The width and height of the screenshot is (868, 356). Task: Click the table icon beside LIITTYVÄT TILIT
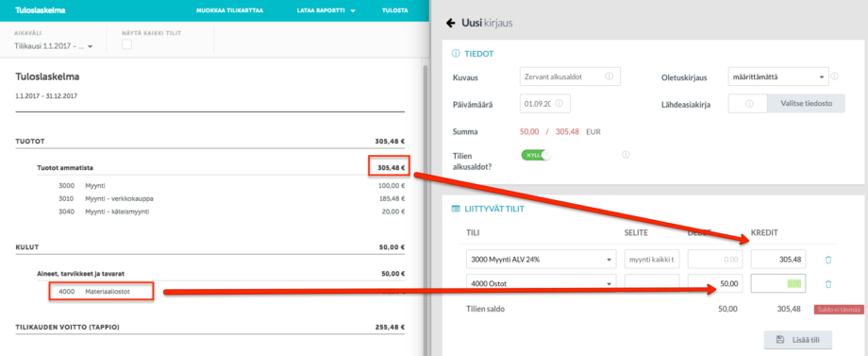(x=456, y=209)
